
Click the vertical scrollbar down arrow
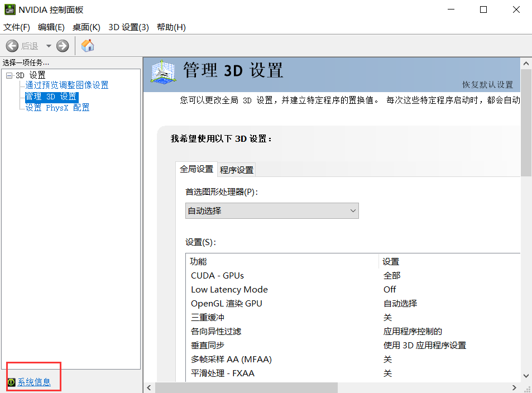526,376
